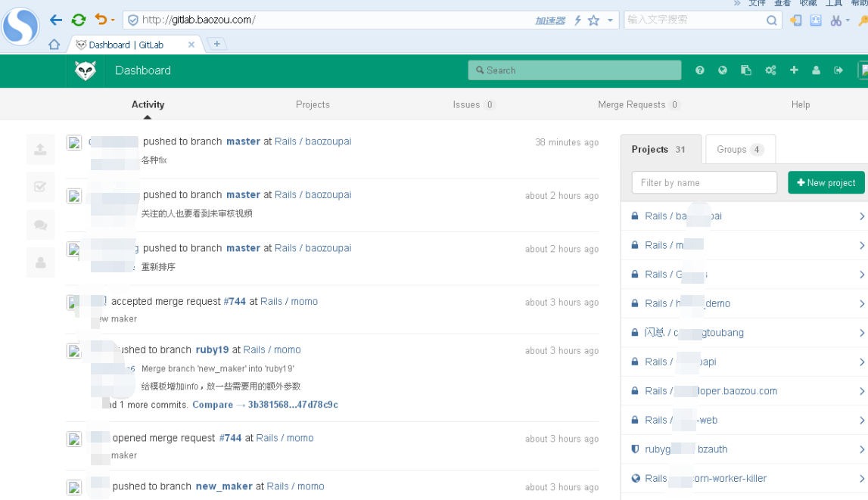The height and width of the screenshot is (500, 868).
Task: Click the send-to-phone icon in browser toolbar
Action: click(x=795, y=20)
